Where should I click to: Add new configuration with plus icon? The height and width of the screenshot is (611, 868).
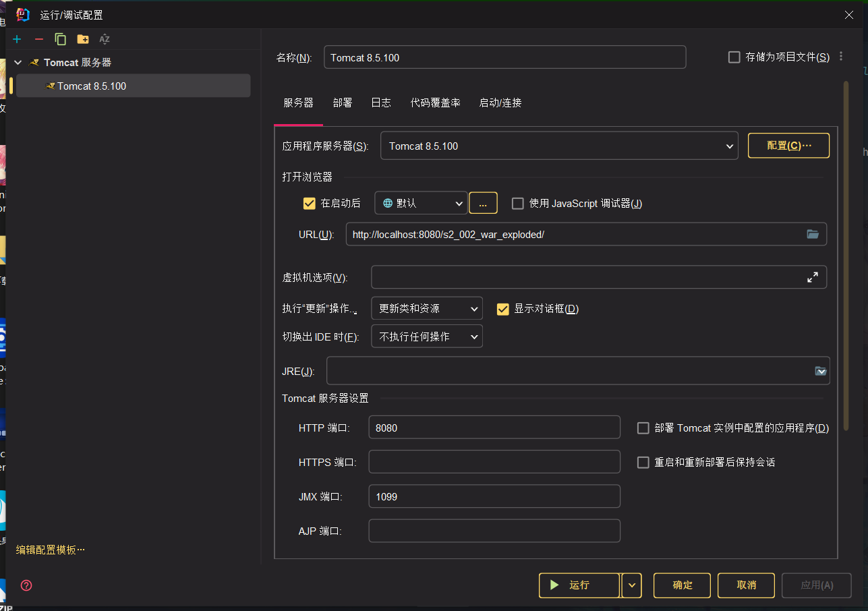pos(17,39)
